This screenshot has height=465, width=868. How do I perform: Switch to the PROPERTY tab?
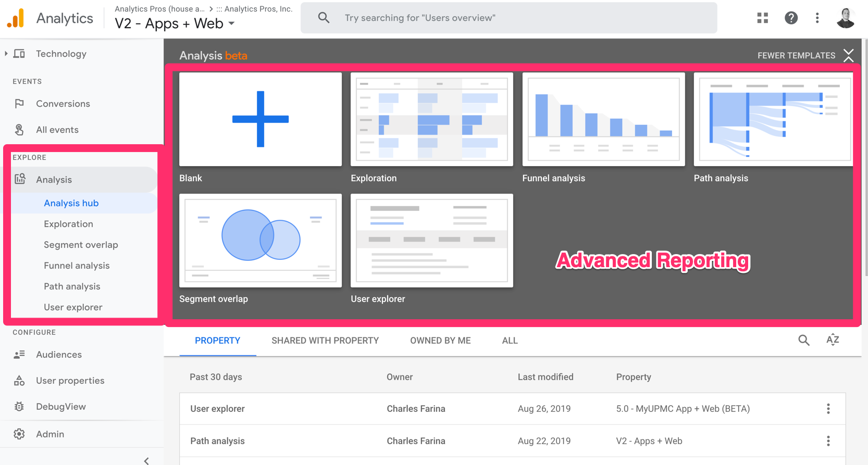point(217,341)
